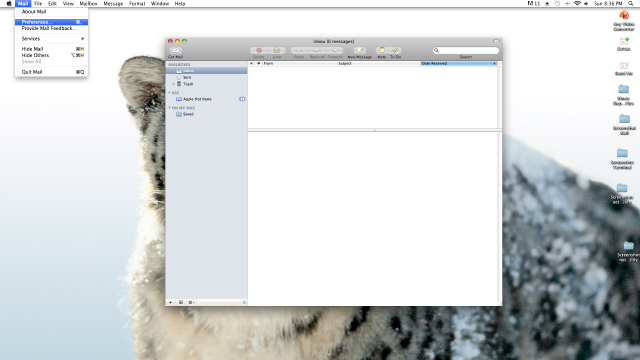This screenshot has width=640, height=360.
Task: Click the add mailbox plus button
Action: tap(171, 302)
